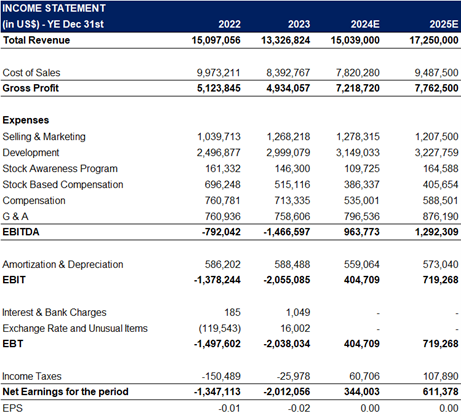461x416 pixels.
Task: Select the Expenses section heading
Action: coord(26,120)
